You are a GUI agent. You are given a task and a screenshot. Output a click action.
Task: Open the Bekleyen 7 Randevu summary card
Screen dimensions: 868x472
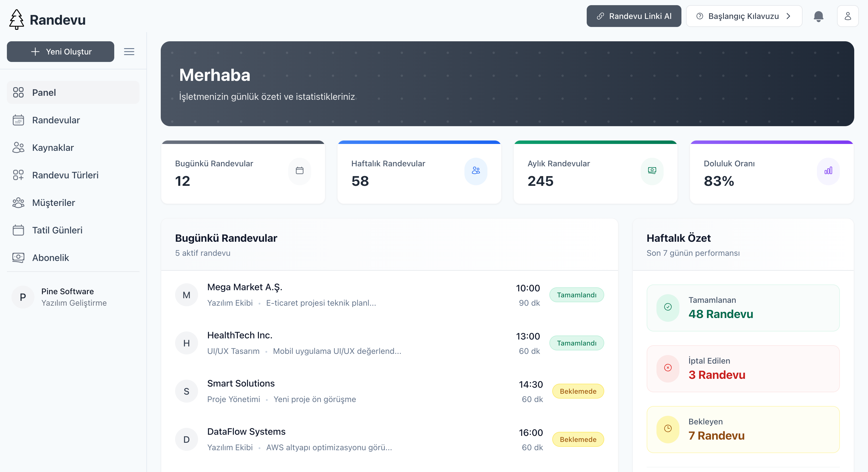(x=743, y=429)
